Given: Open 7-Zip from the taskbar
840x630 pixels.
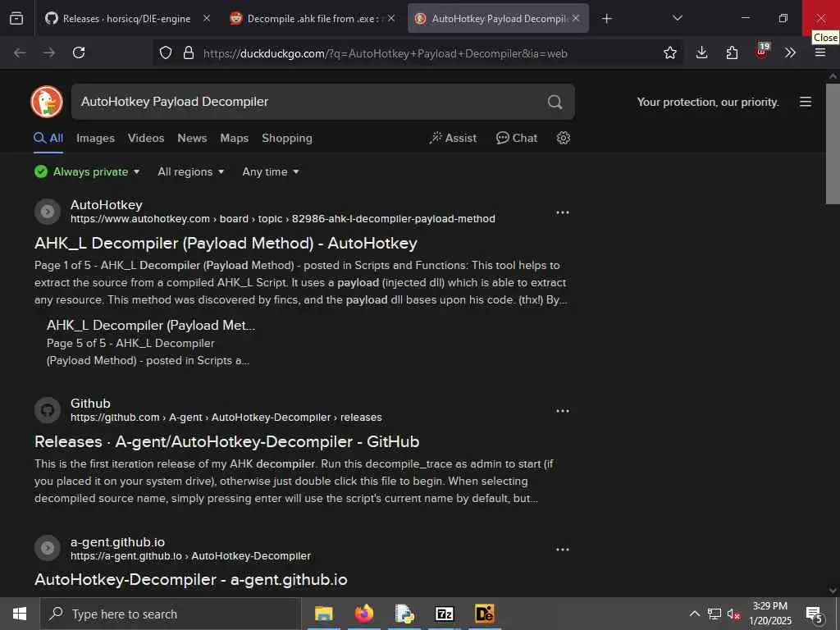Looking at the screenshot, I should (x=445, y=614).
